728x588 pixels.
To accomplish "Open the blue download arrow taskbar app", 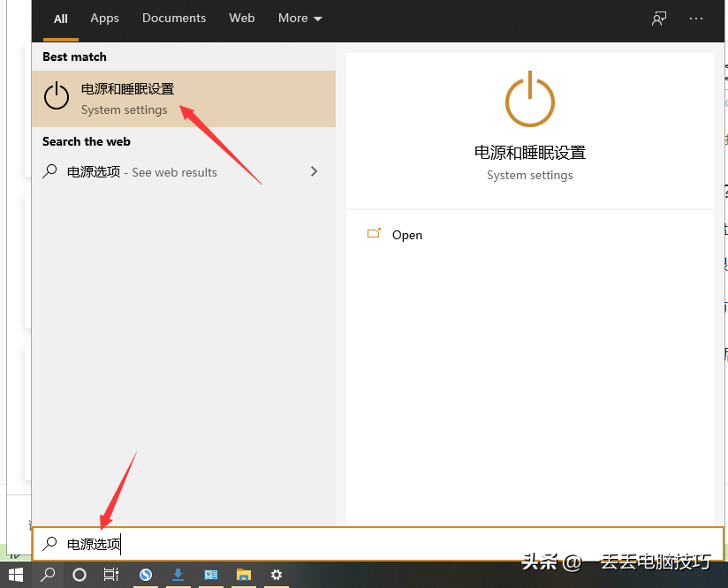I will [x=178, y=575].
